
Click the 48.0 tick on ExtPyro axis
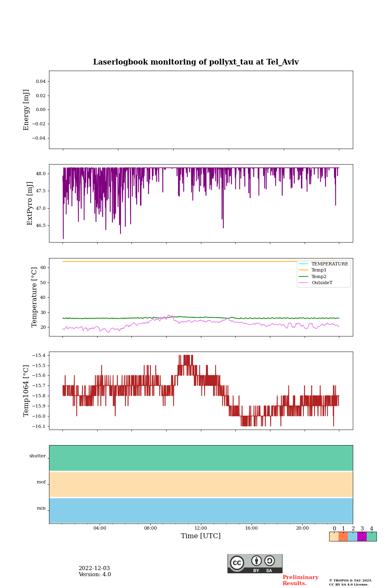pos(41,174)
